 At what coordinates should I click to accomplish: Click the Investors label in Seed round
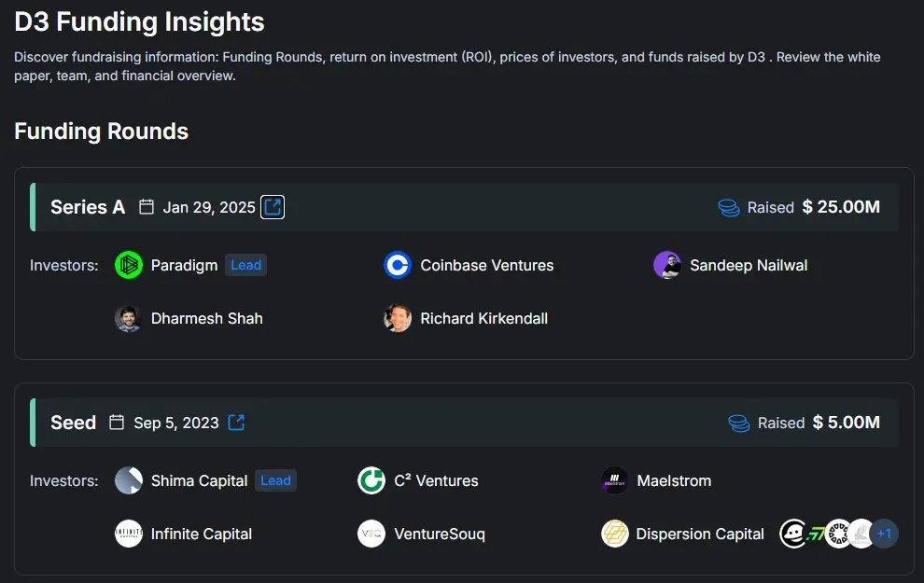(64, 481)
